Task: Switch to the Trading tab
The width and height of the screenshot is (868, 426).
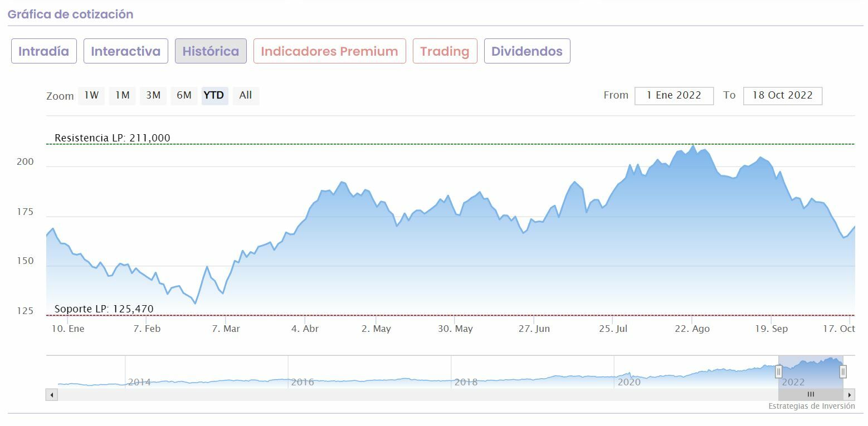Action: pos(445,51)
